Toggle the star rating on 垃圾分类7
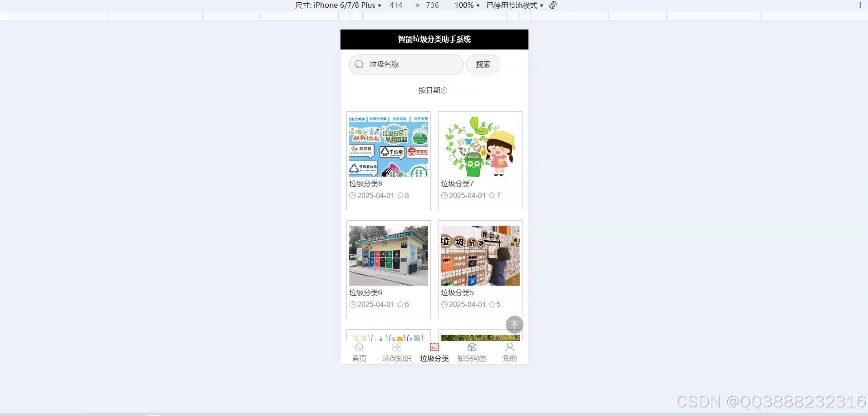 coord(493,195)
